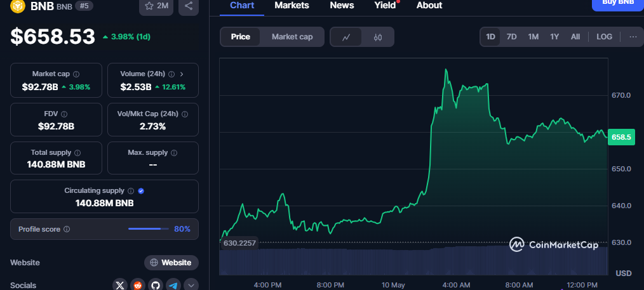The width and height of the screenshot is (644, 290).
Task: Switch to the News tab
Action: [342, 6]
